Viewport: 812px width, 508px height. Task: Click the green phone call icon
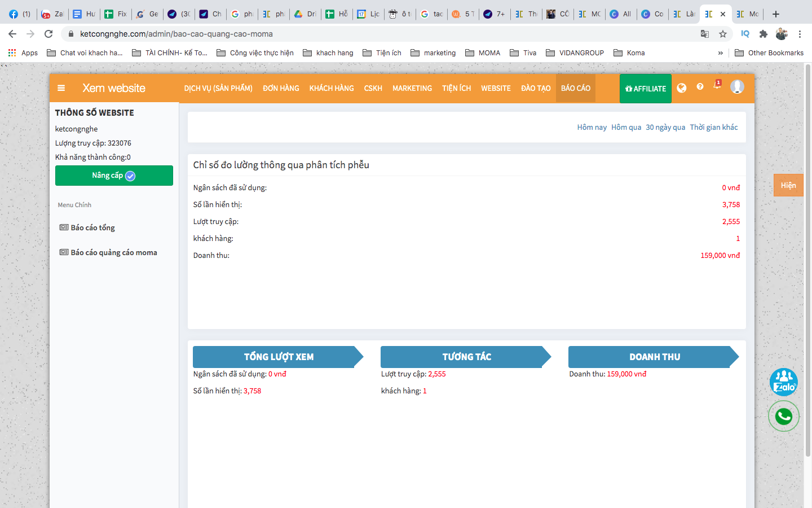(x=784, y=417)
